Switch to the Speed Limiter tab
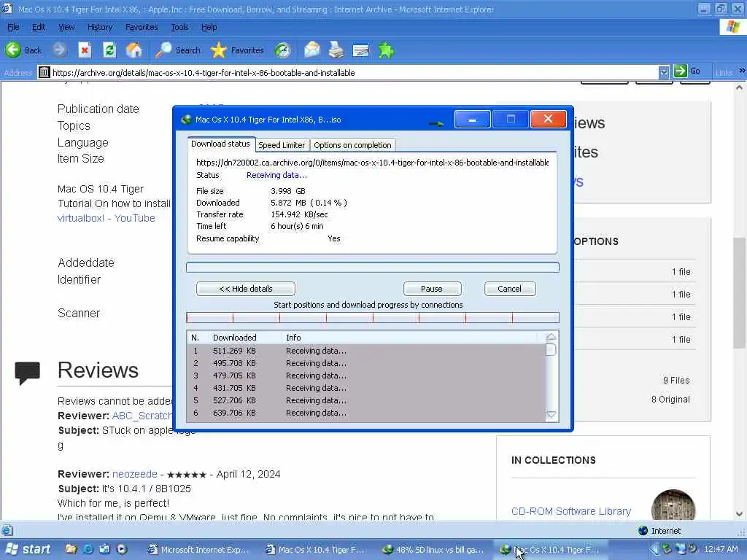747x560 pixels. (x=282, y=145)
